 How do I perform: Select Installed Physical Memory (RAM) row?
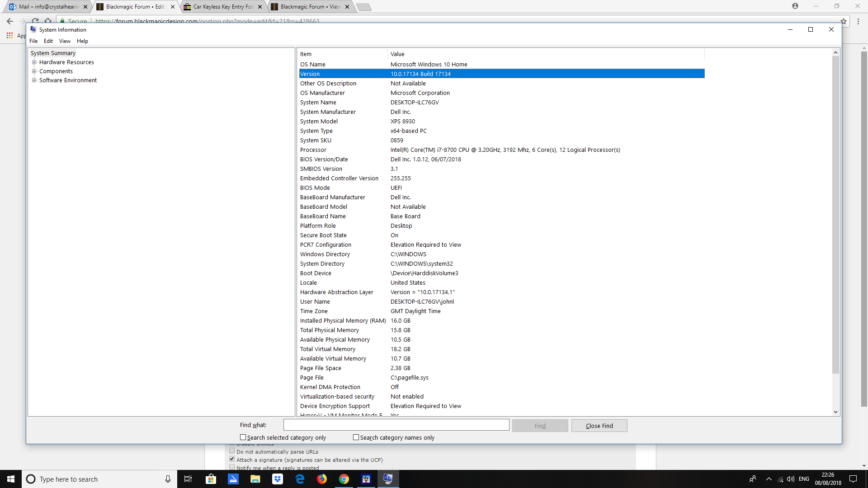502,321
